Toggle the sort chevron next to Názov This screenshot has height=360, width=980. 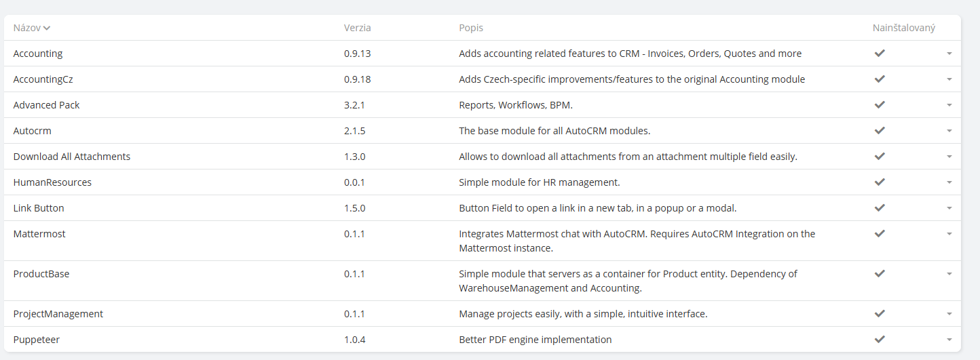[x=47, y=28]
